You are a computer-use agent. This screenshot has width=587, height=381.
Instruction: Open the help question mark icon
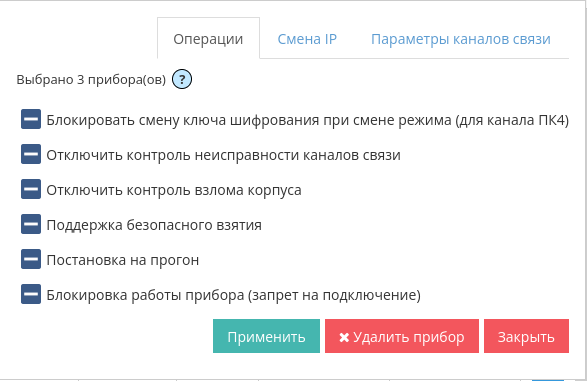(x=182, y=79)
